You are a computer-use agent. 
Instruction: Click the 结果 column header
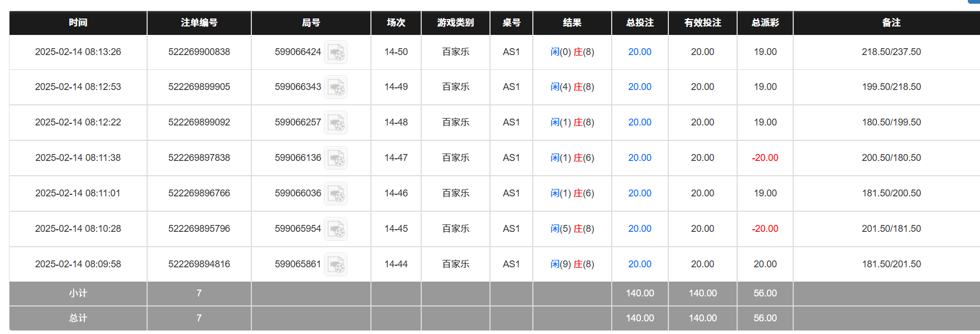coord(572,23)
